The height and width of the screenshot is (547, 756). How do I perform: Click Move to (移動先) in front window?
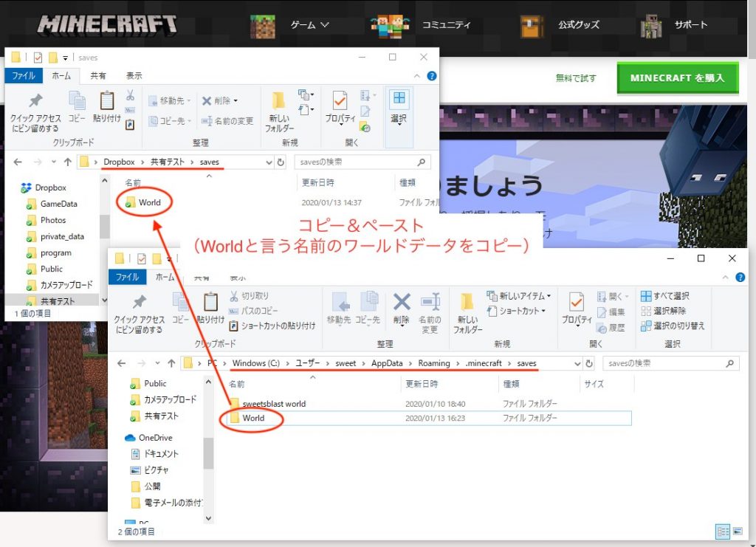[339, 309]
